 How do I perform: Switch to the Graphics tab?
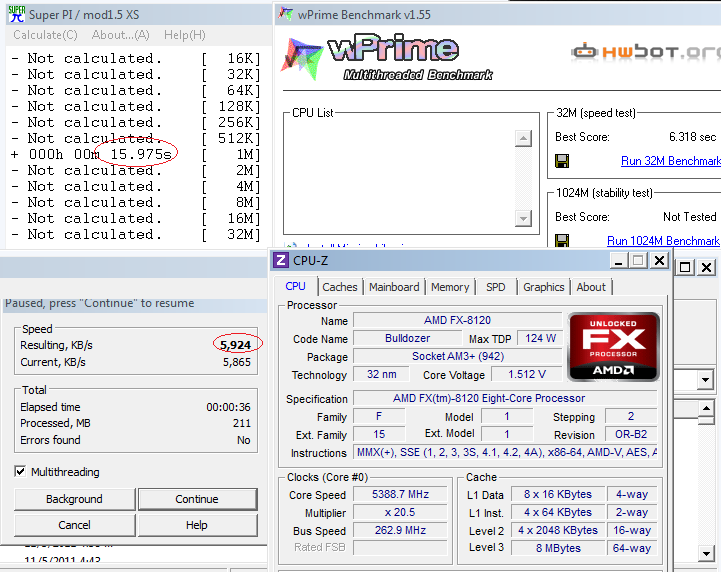pyautogui.click(x=544, y=287)
